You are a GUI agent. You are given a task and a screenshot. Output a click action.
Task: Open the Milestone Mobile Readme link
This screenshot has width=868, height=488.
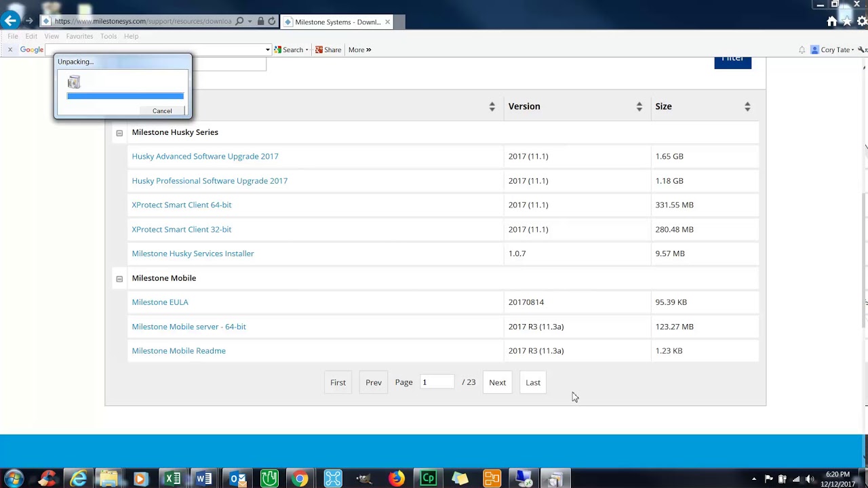point(178,351)
